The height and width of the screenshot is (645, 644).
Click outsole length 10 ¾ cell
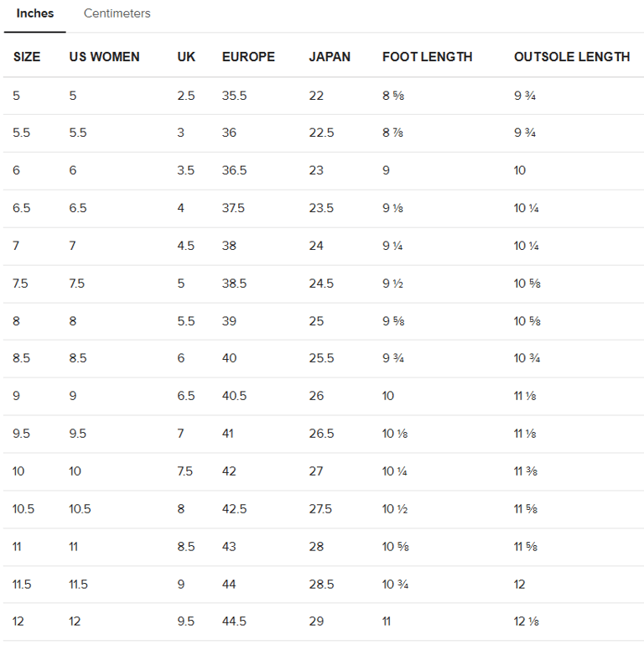click(527, 358)
